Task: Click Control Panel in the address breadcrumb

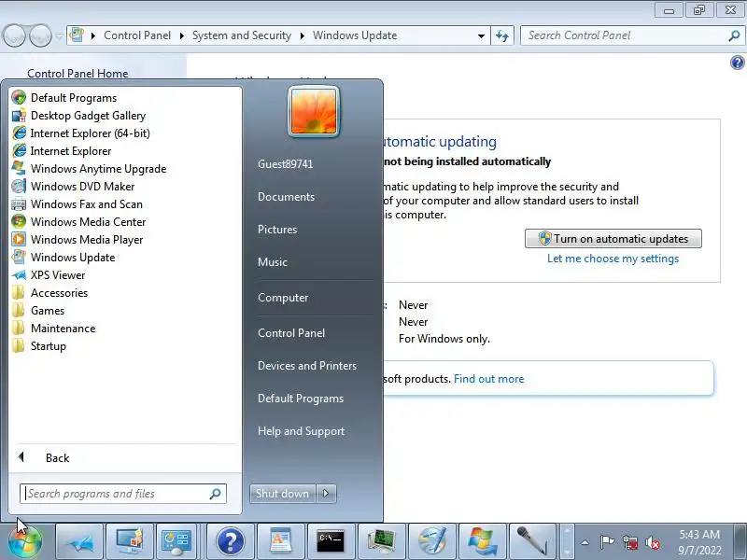Action: [x=137, y=35]
